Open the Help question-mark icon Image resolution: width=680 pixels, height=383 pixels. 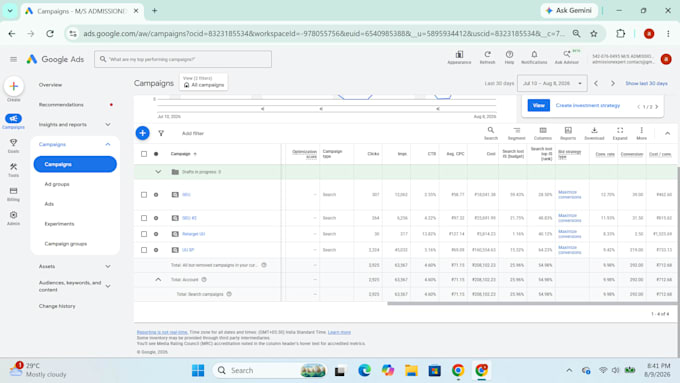pos(509,55)
